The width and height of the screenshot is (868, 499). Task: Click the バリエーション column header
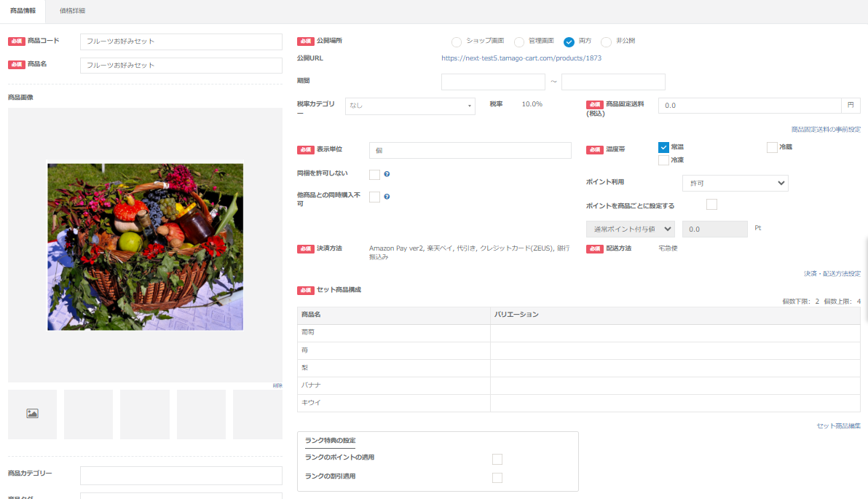(x=675, y=315)
